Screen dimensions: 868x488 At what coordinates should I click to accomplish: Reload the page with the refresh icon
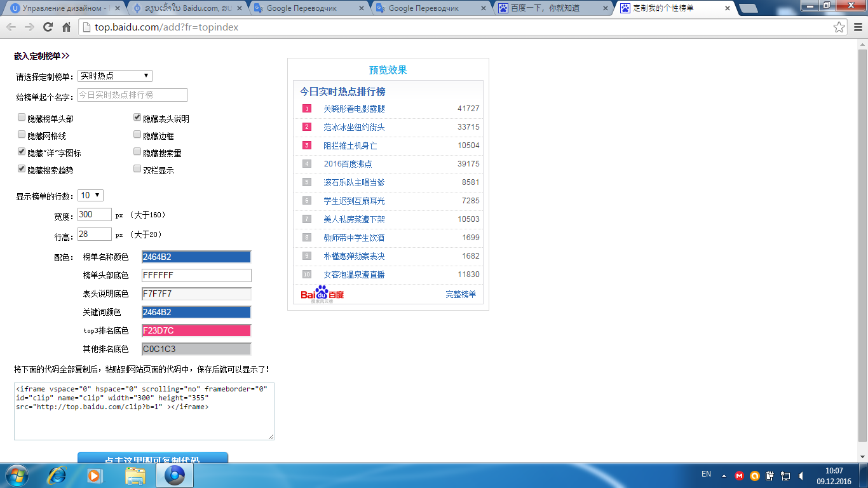pyautogui.click(x=48, y=27)
